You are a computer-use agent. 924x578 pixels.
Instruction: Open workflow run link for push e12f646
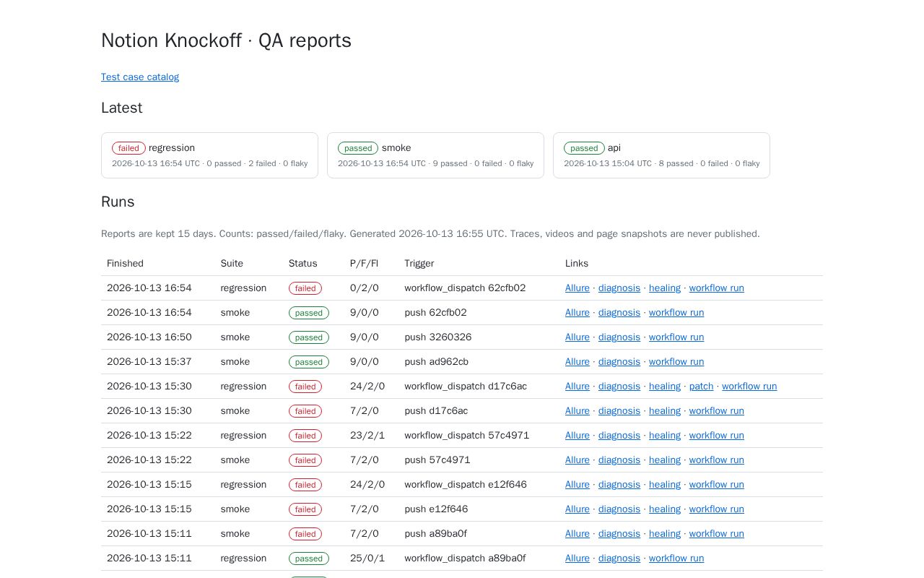pos(717,509)
